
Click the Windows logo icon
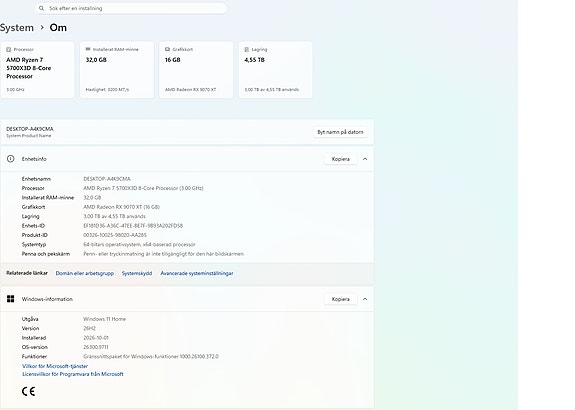pyautogui.click(x=11, y=299)
